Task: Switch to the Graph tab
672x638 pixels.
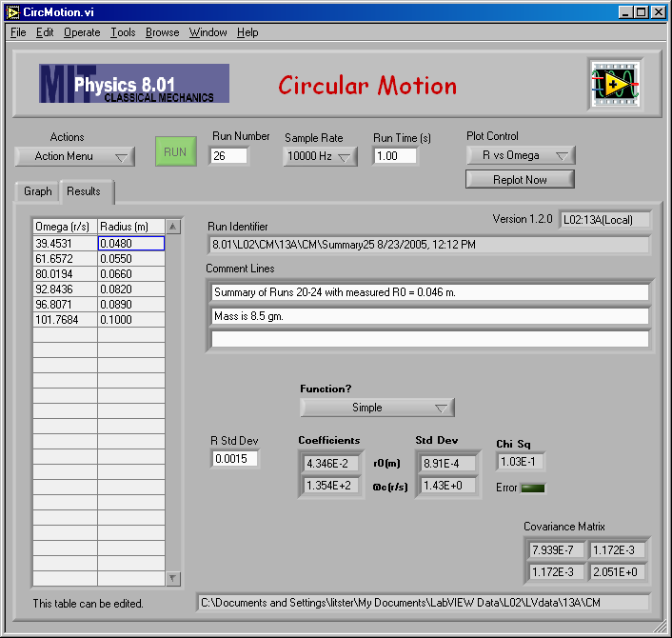Action: point(38,191)
